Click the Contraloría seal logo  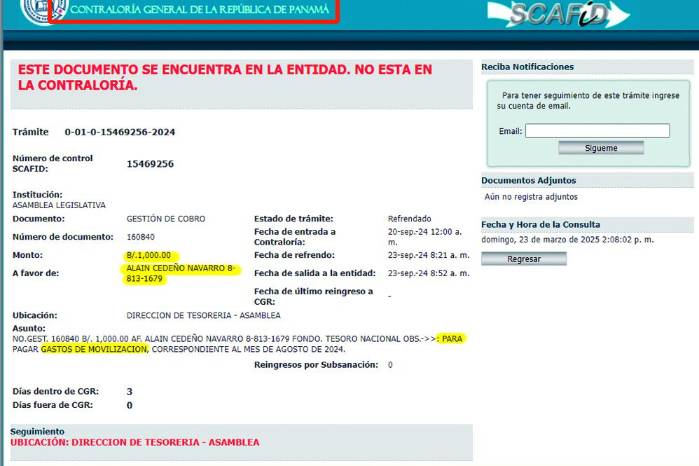click(44, 11)
